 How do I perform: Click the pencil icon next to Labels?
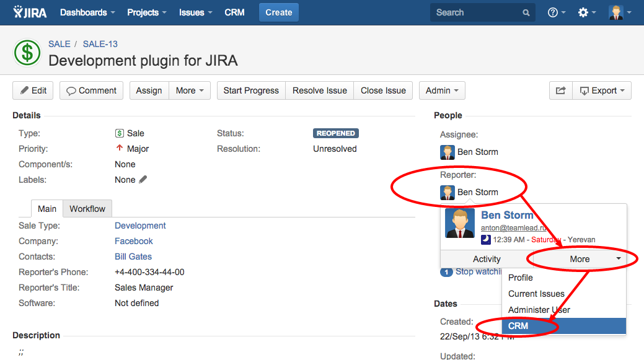(143, 180)
